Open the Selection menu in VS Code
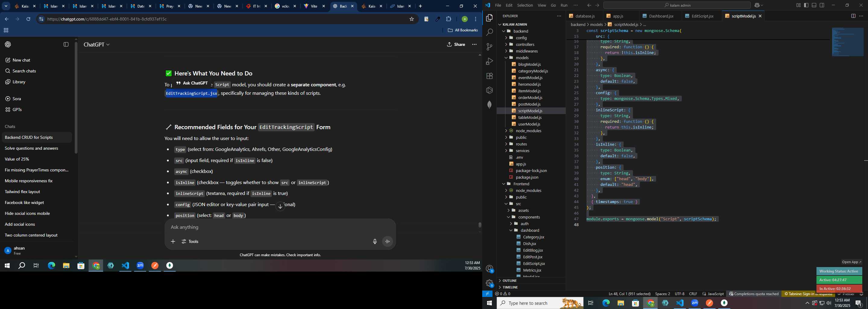The height and width of the screenshot is (309, 868). tap(525, 5)
